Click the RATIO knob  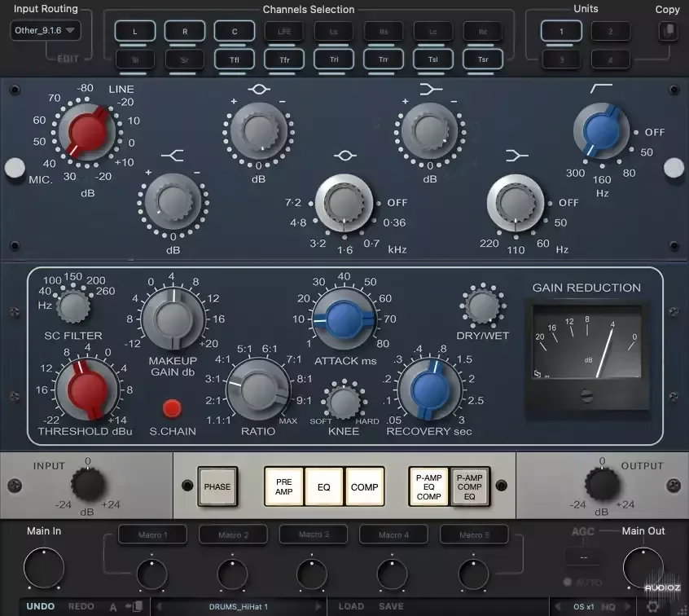[x=258, y=389]
